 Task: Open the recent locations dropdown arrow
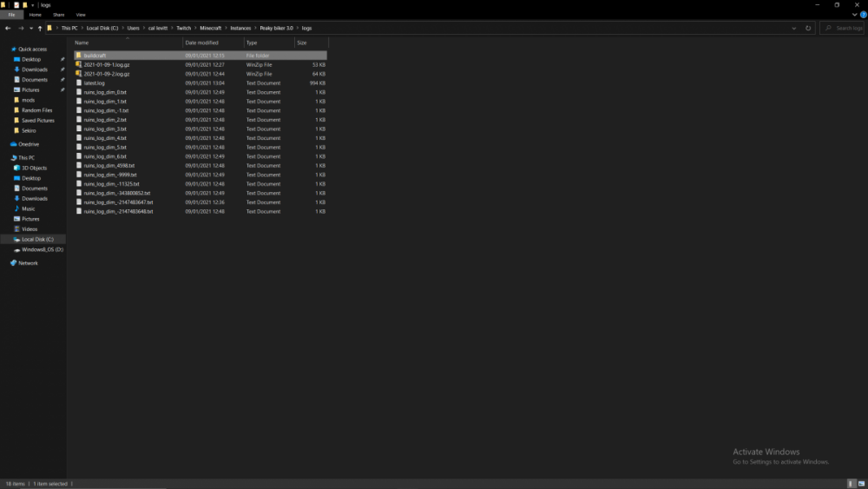(30, 28)
